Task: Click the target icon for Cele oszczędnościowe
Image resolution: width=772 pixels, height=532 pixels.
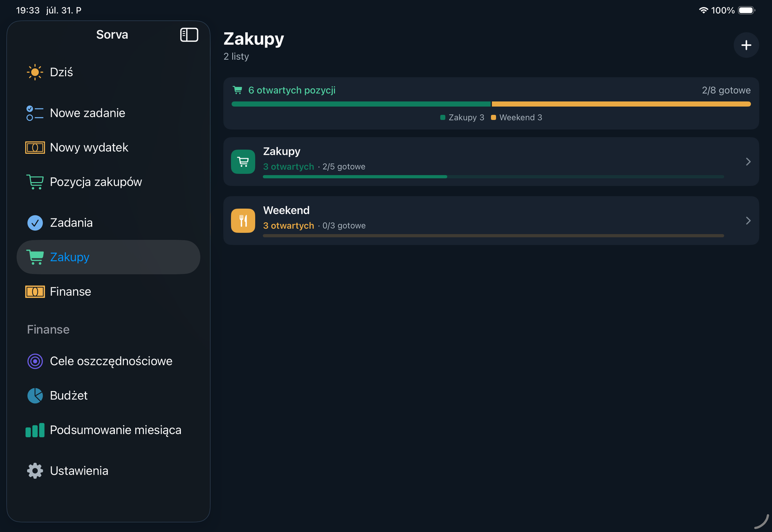Action: click(x=35, y=361)
